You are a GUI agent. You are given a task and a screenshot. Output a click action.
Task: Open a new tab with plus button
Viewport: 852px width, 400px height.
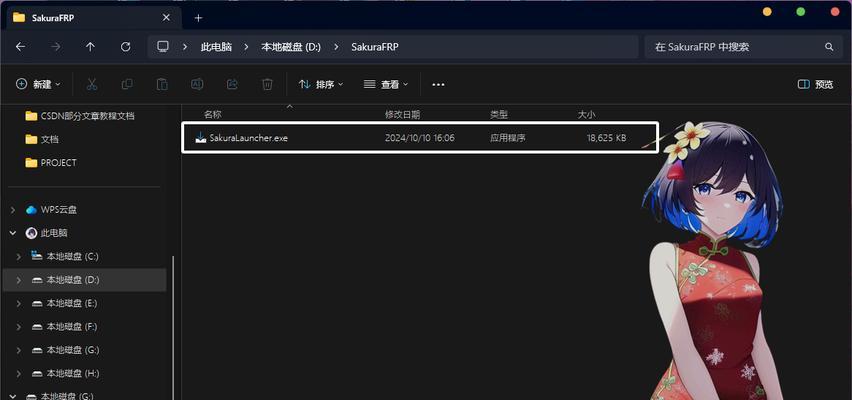pyautogui.click(x=198, y=18)
